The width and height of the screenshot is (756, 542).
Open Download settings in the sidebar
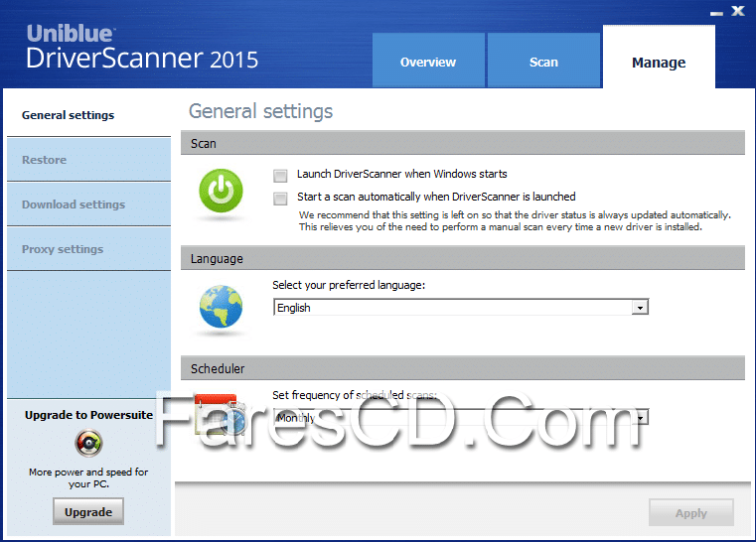(x=88, y=204)
